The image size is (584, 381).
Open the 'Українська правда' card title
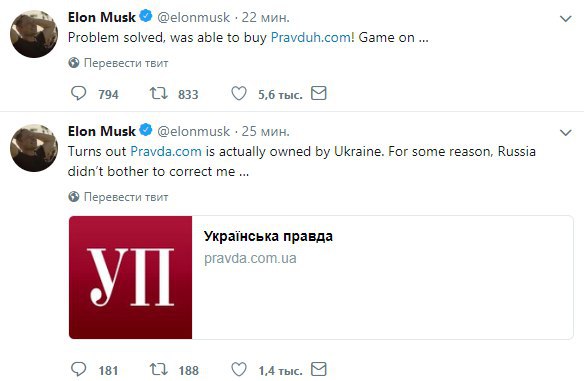(x=268, y=236)
